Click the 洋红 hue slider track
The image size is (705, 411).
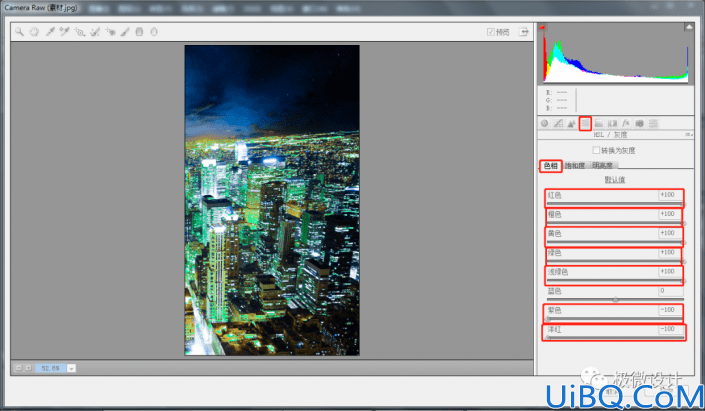pyautogui.click(x=615, y=338)
